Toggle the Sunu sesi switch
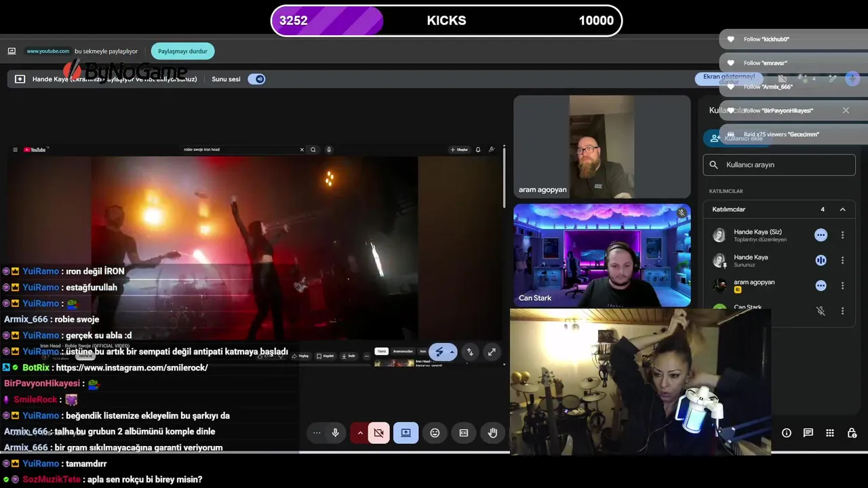The width and height of the screenshot is (868, 488). click(x=256, y=79)
